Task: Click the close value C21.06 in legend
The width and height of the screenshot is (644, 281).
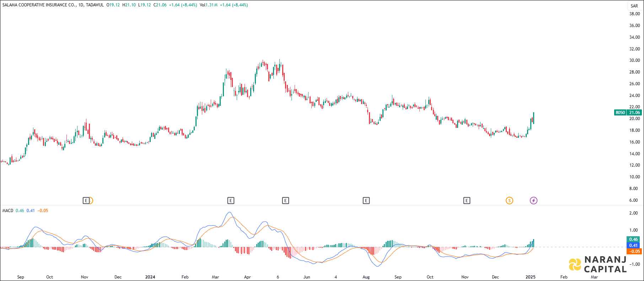Action: (x=160, y=5)
